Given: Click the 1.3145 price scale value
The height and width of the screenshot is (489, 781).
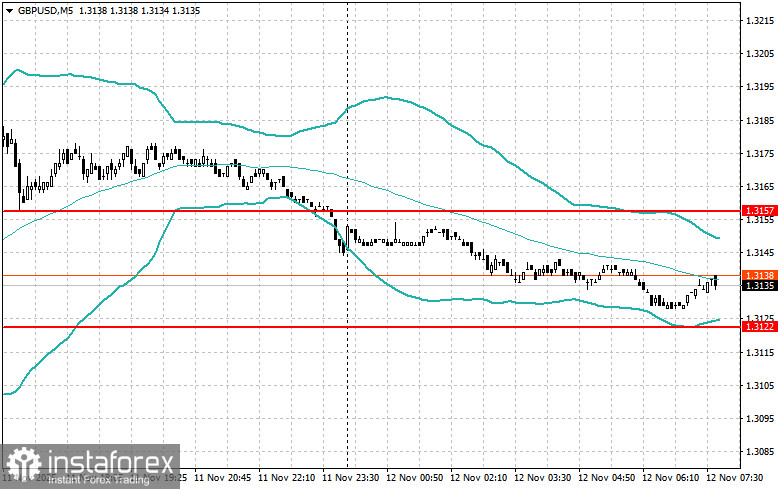Looking at the screenshot, I should (760, 253).
